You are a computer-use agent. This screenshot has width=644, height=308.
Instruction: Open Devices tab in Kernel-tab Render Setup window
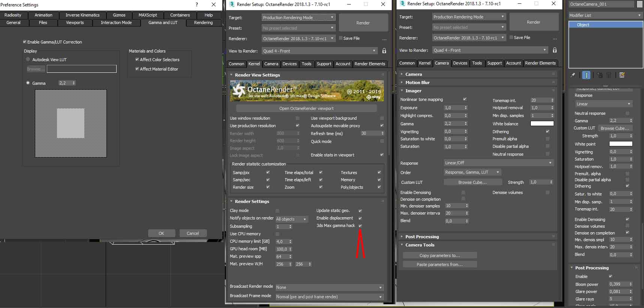pyautogui.click(x=289, y=64)
